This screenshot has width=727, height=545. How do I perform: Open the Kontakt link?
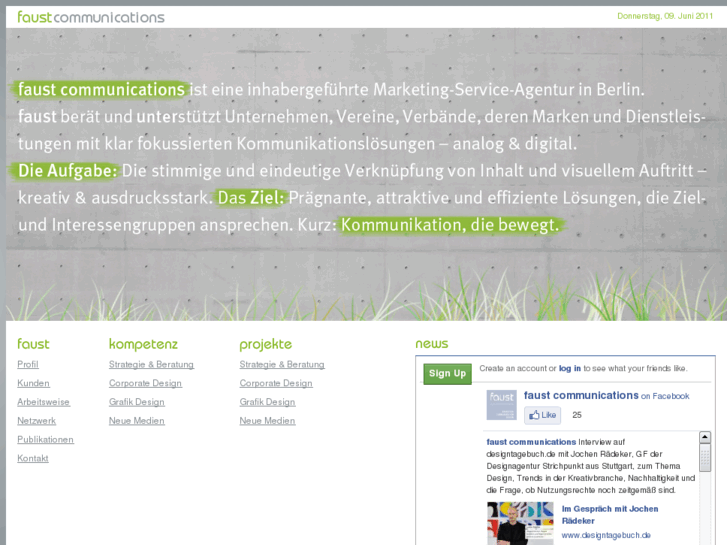tap(33, 458)
